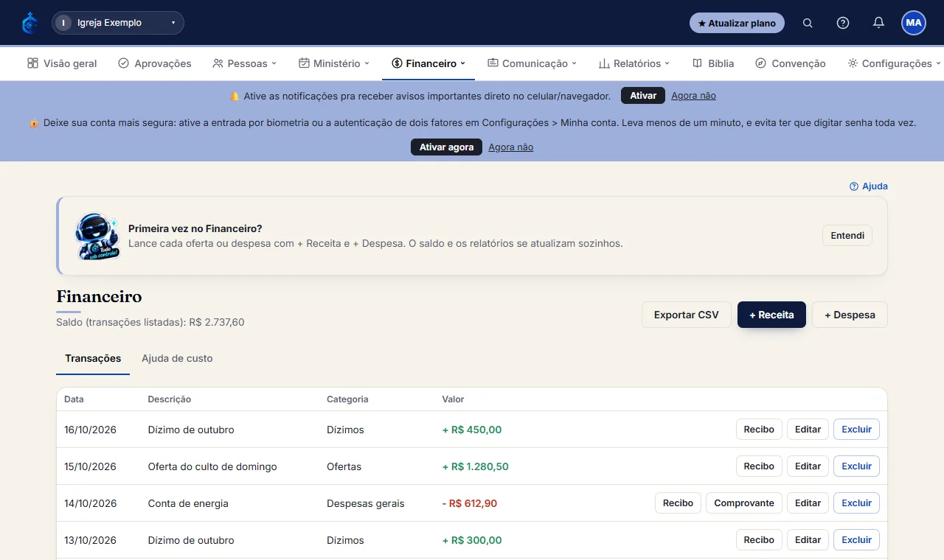This screenshot has width=944, height=560.
Task: Click the app logo in top-left corner
Action: (29, 23)
